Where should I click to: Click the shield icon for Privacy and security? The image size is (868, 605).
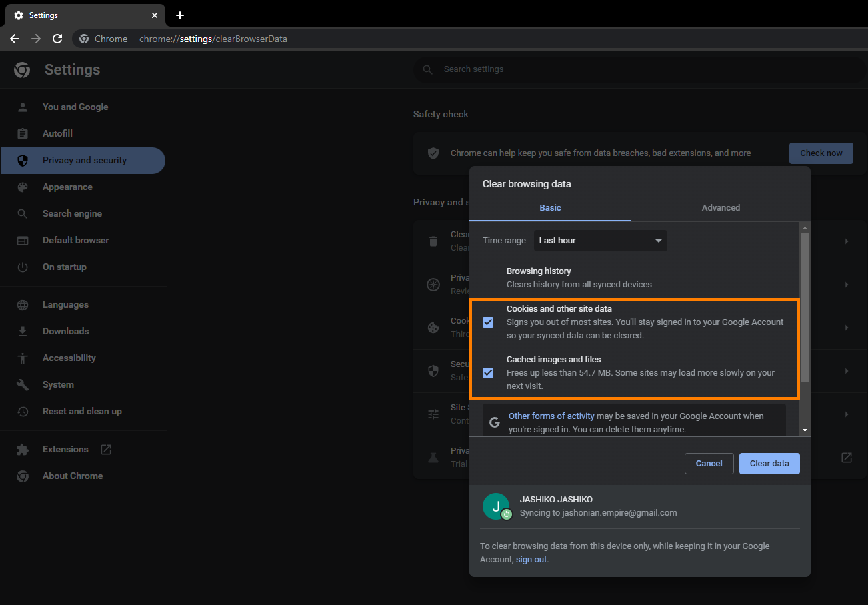23,160
